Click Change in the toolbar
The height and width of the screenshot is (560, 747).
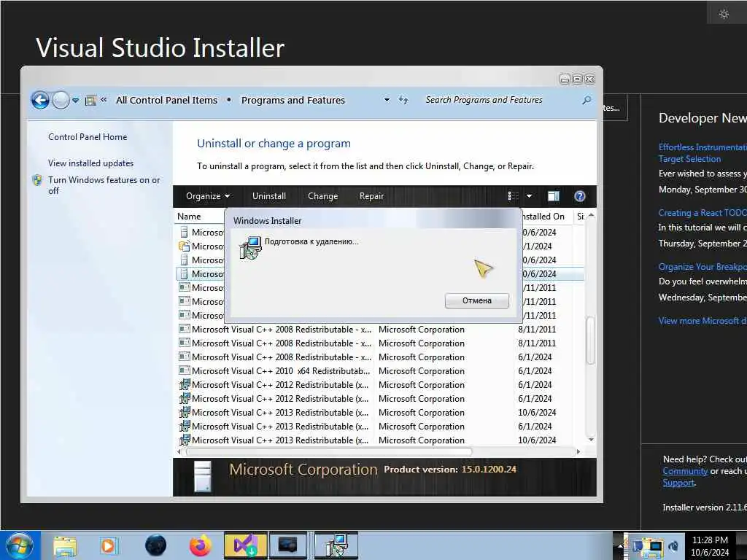[x=322, y=196]
